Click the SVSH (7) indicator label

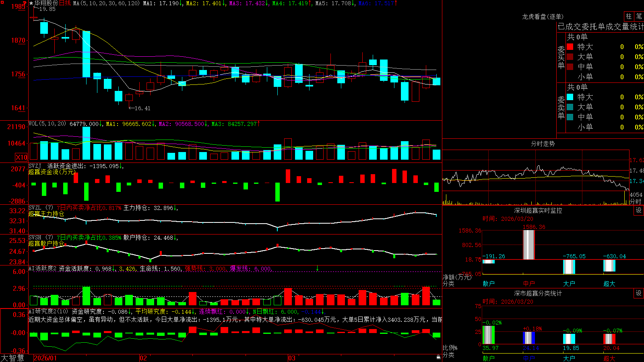pyautogui.click(x=41, y=238)
